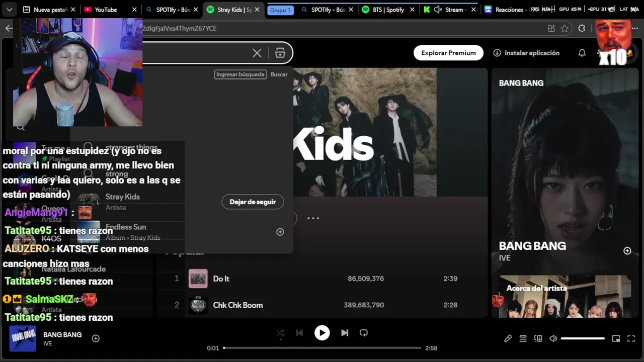Click the Do It album thumbnail
Screen dimensions: 644x362
tap(198, 279)
